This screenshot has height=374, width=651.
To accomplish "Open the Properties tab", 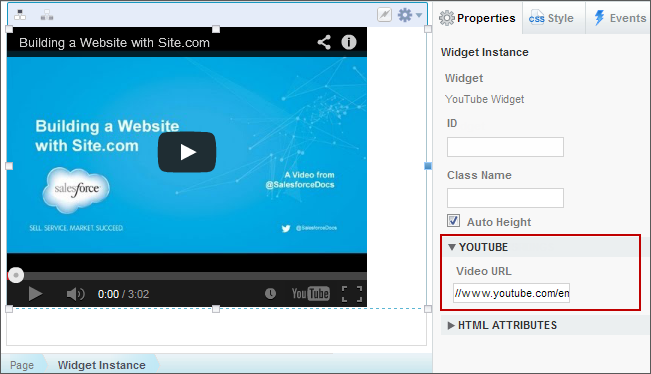I will tap(477, 18).
